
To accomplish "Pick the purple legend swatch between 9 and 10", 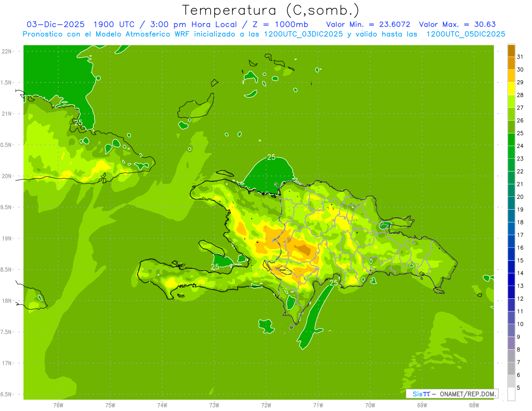I will pos(511,330).
